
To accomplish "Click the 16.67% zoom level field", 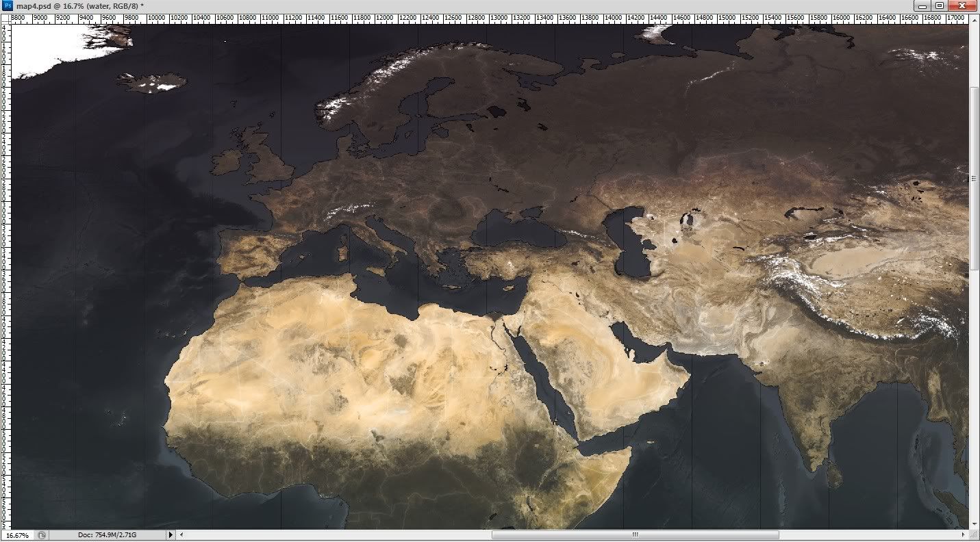I will pyautogui.click(x=18, y=535).
